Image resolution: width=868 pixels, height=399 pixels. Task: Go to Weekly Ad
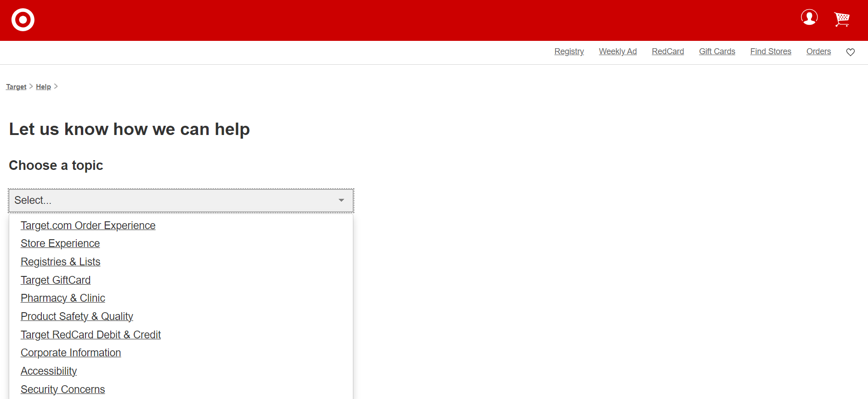coord(618,51)
